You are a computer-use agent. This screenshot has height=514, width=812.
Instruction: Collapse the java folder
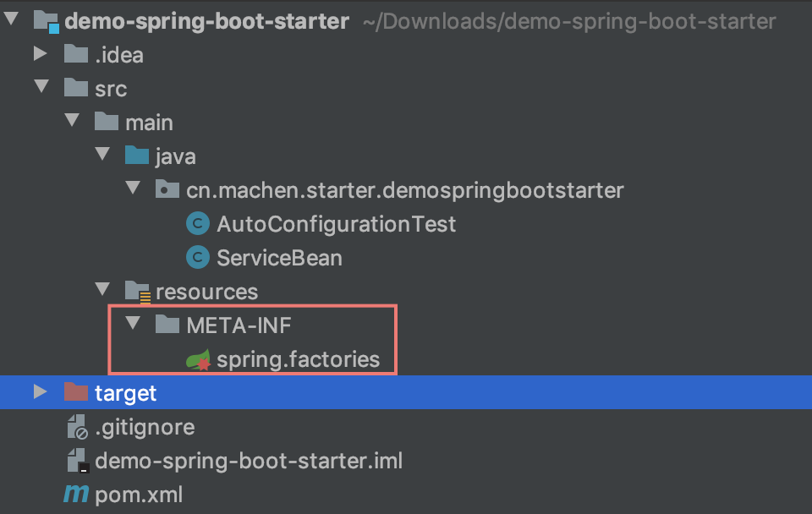(102, 155)
